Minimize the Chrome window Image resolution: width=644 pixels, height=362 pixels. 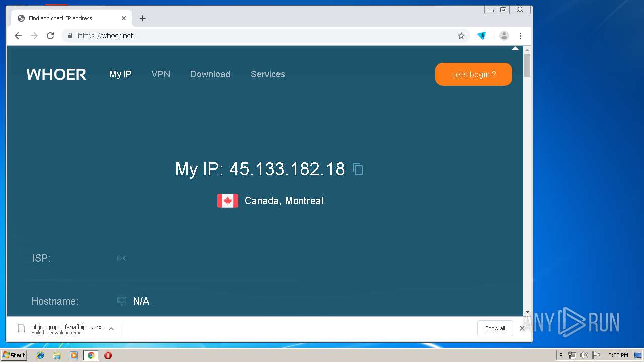(490, 10)
